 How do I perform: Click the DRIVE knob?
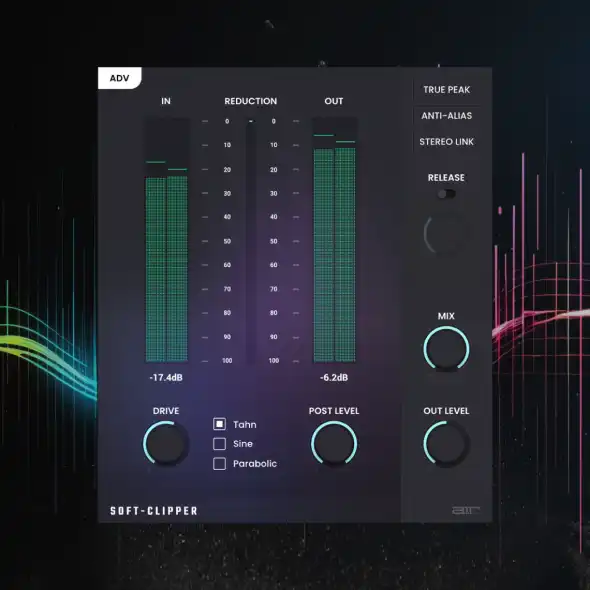[x=166, y=444]
